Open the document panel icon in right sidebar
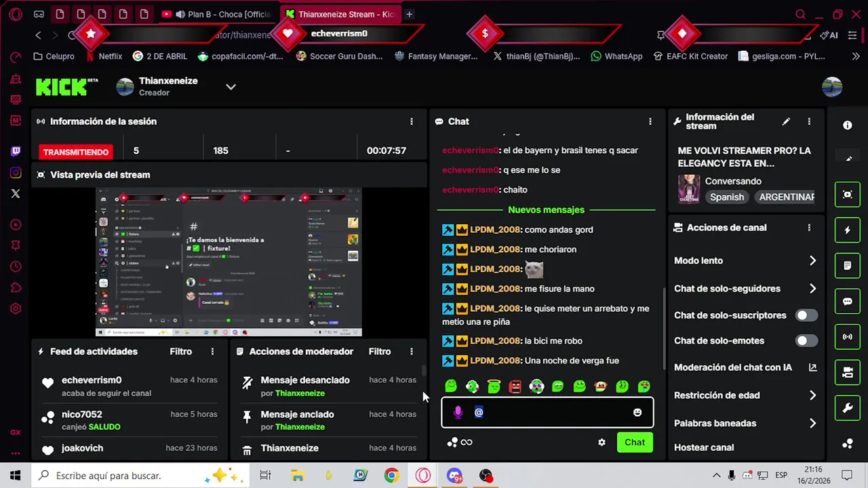The width and height of the screenshot is (868, 488). (x=847, y=266)
